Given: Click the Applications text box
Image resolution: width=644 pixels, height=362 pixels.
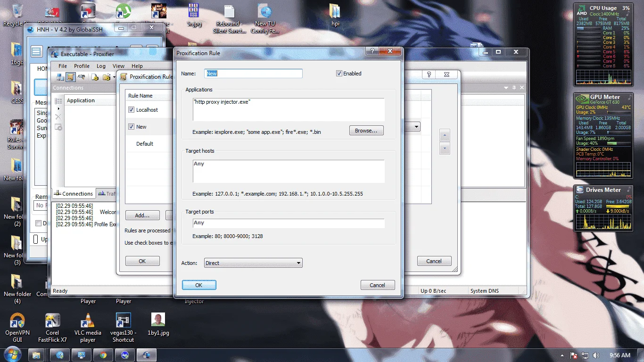Looking at the screenshot, I should [289, 110].
